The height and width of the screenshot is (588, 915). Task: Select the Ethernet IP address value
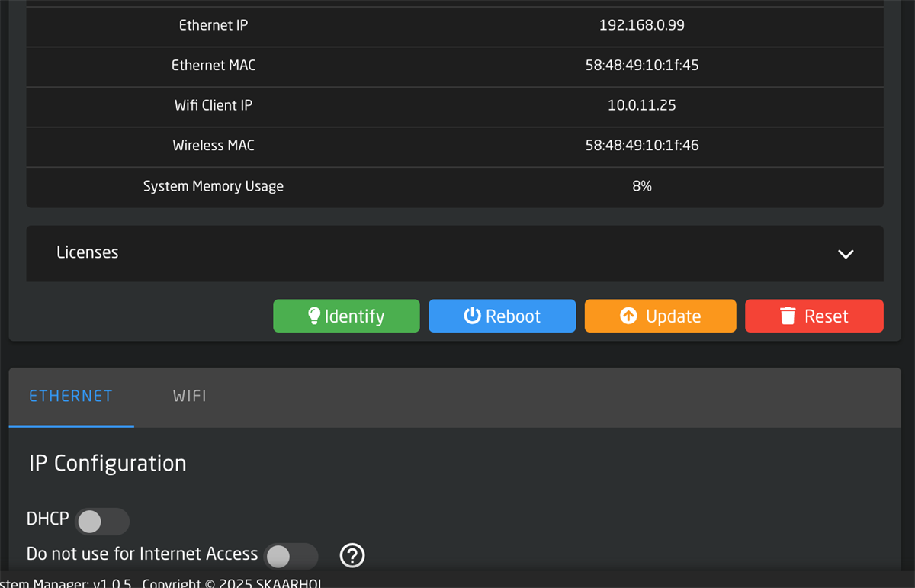[x=641, y=24]
